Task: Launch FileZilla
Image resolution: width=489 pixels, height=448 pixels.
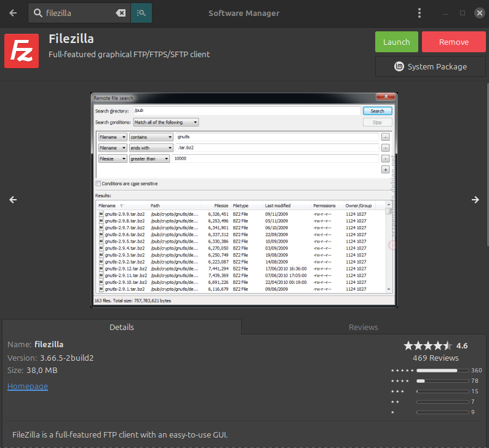Action: click(x=396, y=42)
